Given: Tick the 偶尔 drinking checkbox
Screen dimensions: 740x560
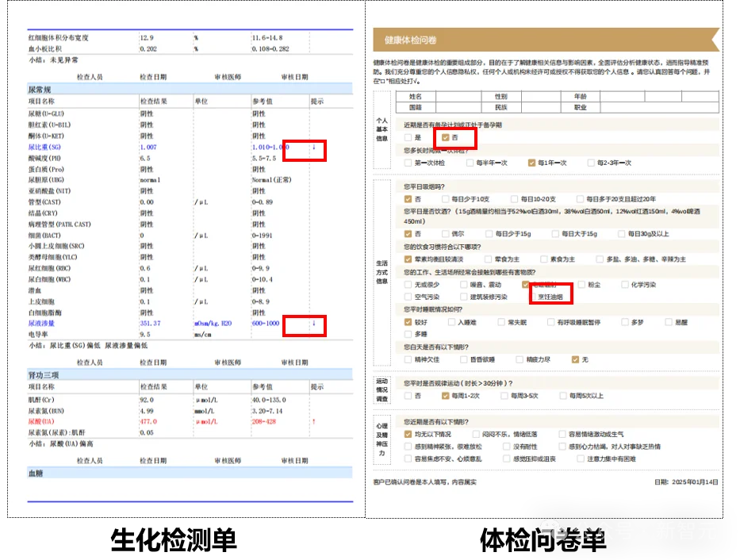Looking at the screenshot, I should pyautogui.click(x=444, y=234).
